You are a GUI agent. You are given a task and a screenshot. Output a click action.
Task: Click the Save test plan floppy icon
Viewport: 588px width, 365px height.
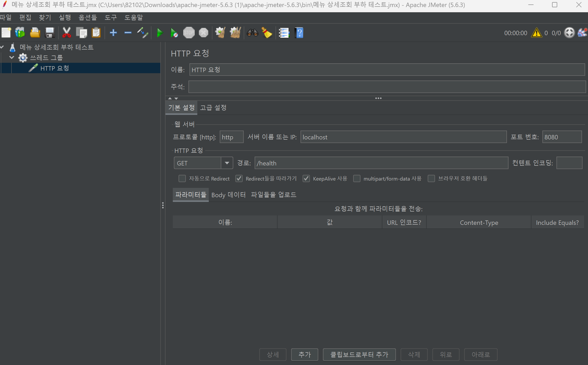(x=50, y=33)
